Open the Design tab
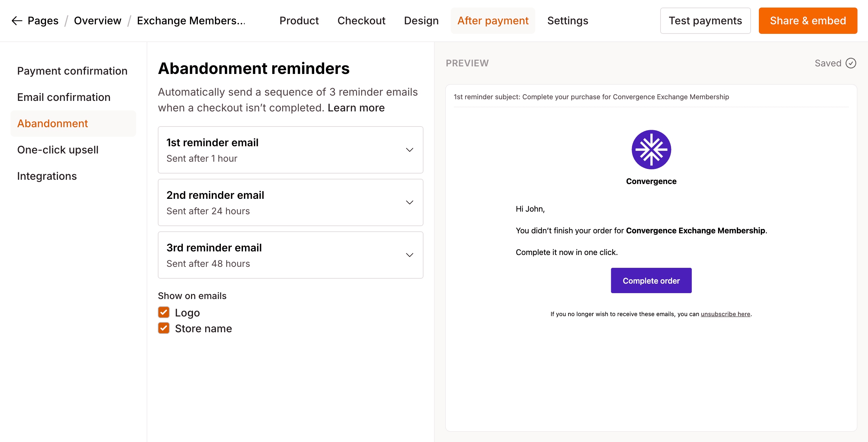The image size is (868, 442). point(421,21)
